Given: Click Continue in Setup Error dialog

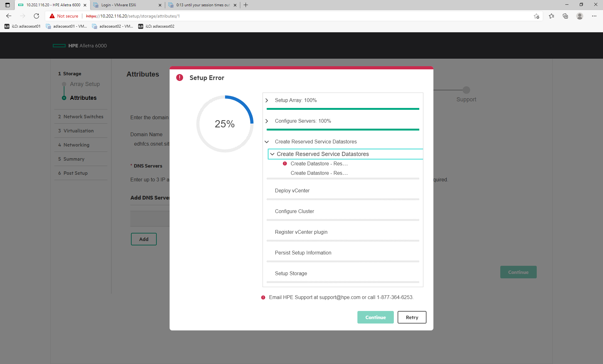Looking at the screenshot, I should coord(375,317).
